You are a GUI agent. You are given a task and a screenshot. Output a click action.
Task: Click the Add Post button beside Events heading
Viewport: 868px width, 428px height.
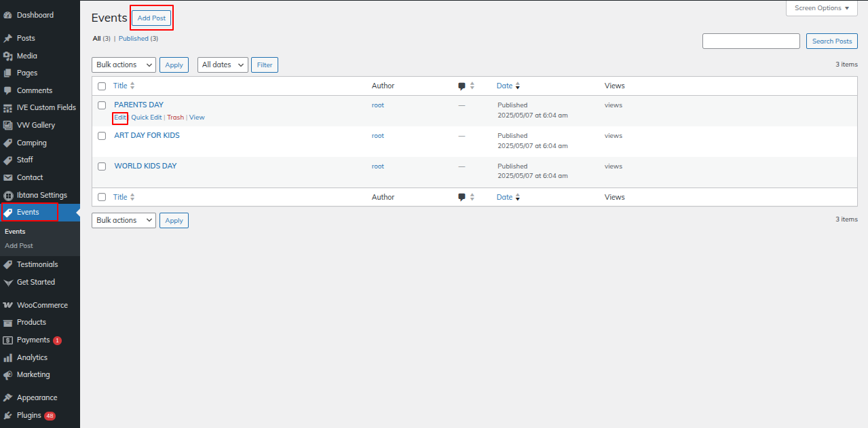coord(151,18)
